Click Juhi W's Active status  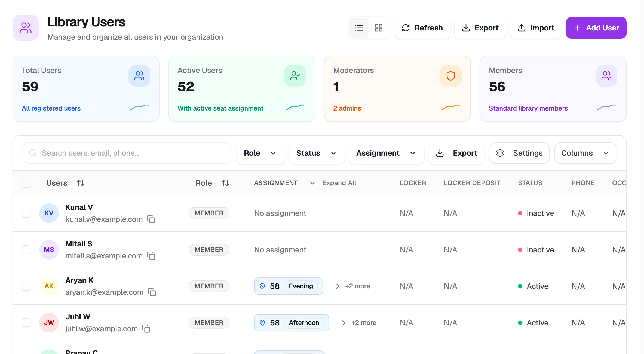tap(533, 323)
